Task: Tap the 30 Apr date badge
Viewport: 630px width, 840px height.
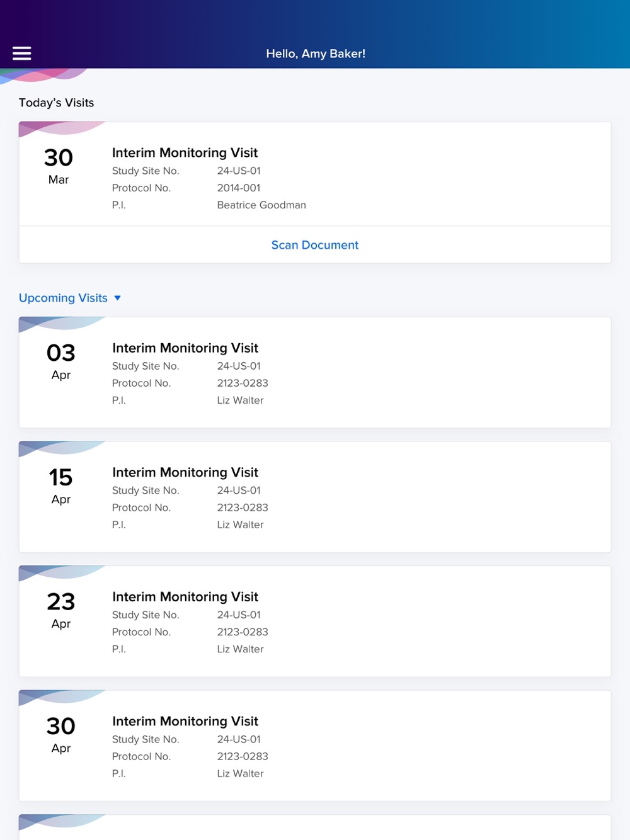Action: 60,734
